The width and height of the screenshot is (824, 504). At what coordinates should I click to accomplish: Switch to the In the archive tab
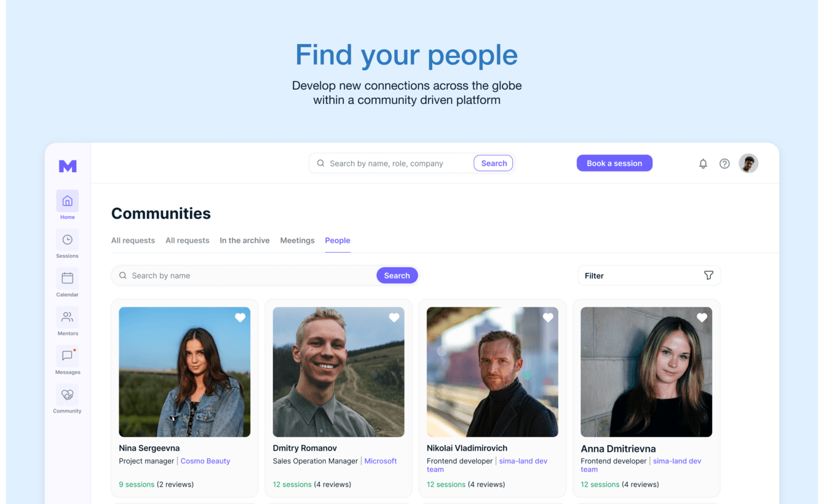[x=245, y=240]
